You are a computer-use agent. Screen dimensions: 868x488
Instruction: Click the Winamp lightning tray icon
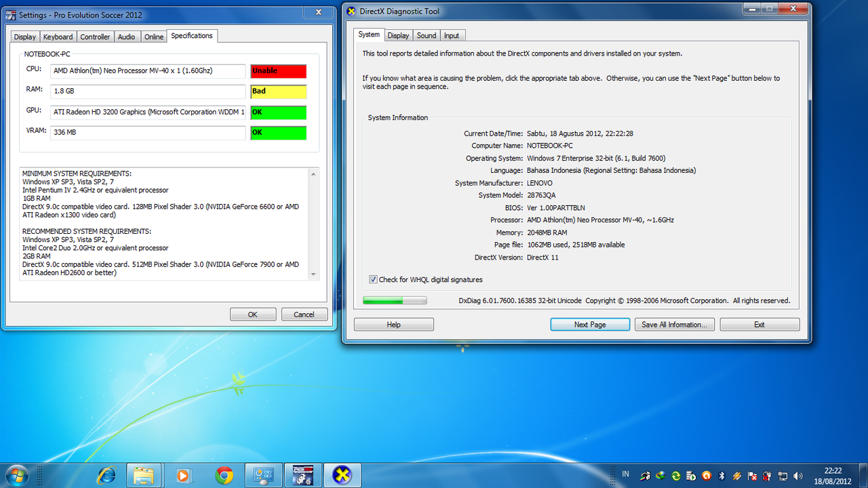737,476
